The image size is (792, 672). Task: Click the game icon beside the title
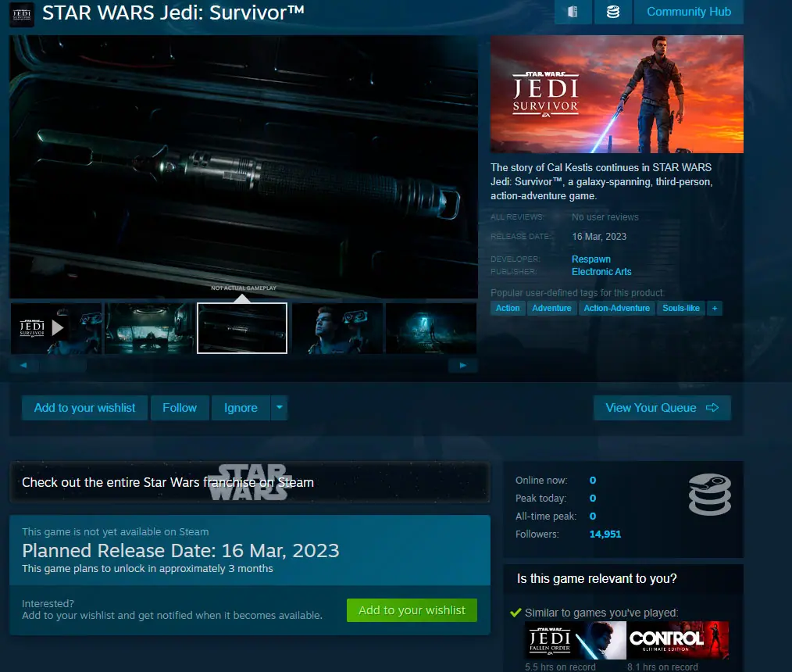point(21,13)
